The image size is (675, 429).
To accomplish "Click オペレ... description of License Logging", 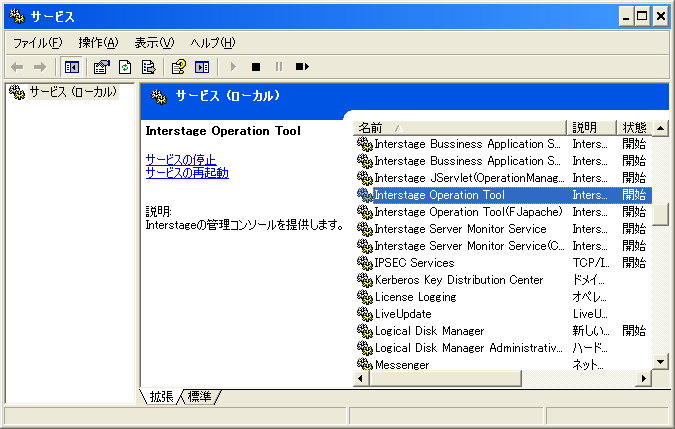I will pos(589,297).
